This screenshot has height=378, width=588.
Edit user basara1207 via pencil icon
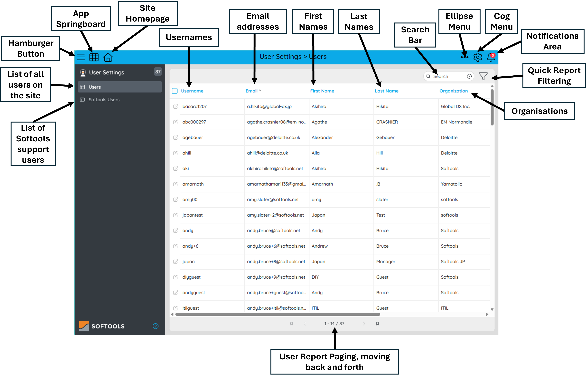175,106
